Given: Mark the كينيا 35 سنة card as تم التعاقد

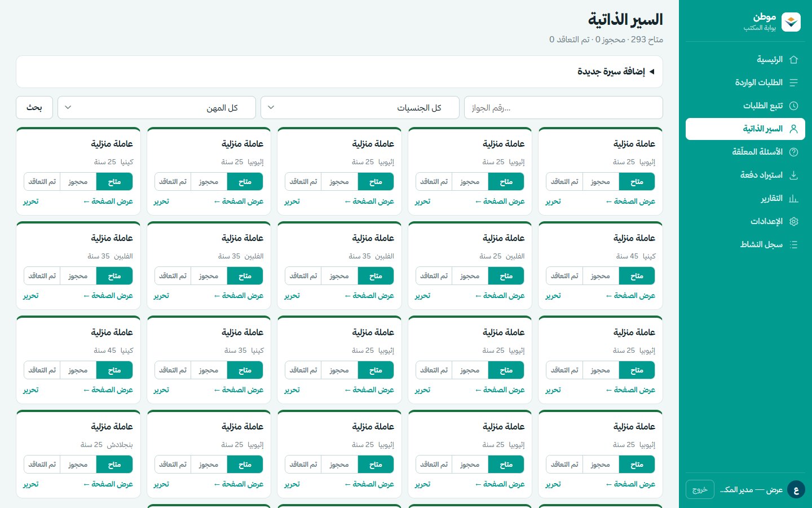Looking at the screenshot, I should pos(173,370).
